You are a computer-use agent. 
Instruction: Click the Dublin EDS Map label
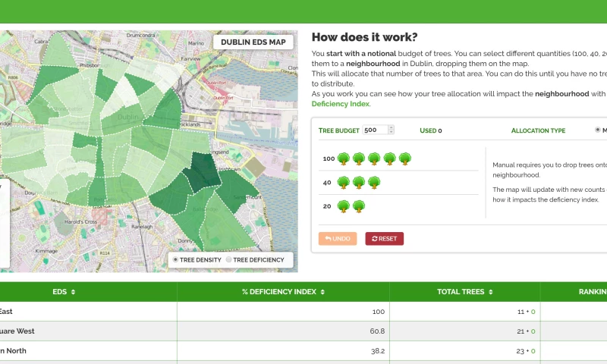pyautogui.click(x=253, y=42)
